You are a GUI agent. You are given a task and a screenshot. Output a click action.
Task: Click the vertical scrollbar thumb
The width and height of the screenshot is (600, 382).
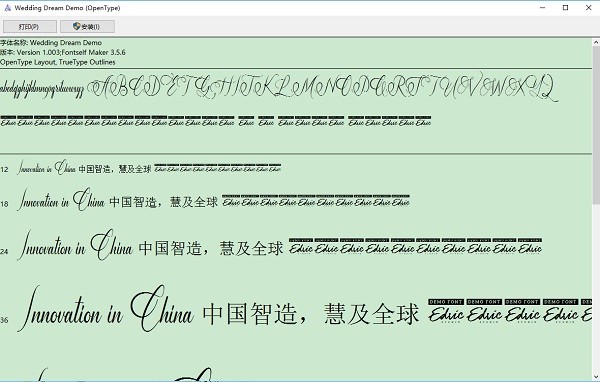596,126
